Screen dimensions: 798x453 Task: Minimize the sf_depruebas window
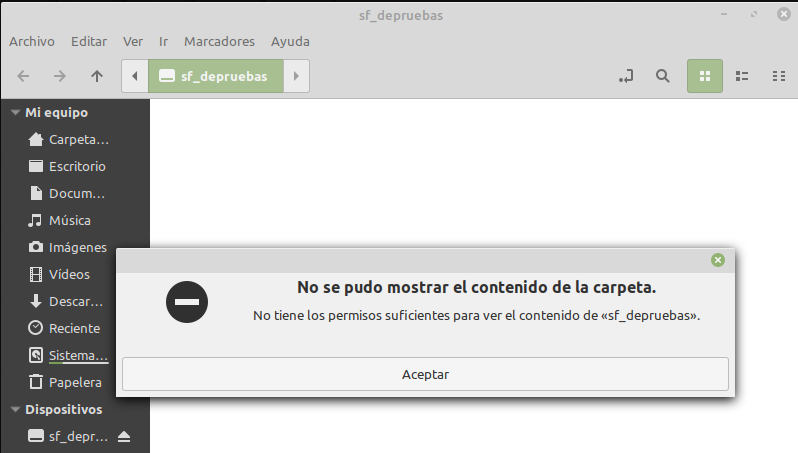coord(724,14)
